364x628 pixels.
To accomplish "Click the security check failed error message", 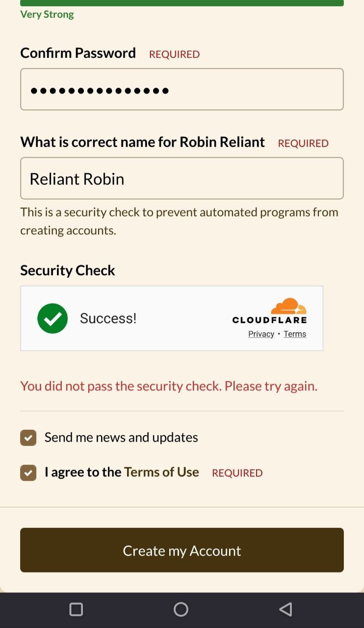I will 169,386.
